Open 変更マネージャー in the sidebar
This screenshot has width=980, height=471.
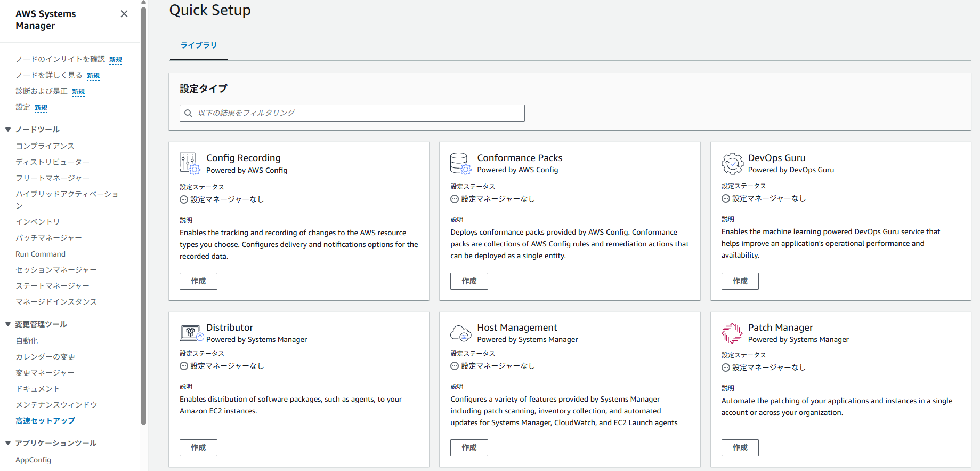coord(45,373)
